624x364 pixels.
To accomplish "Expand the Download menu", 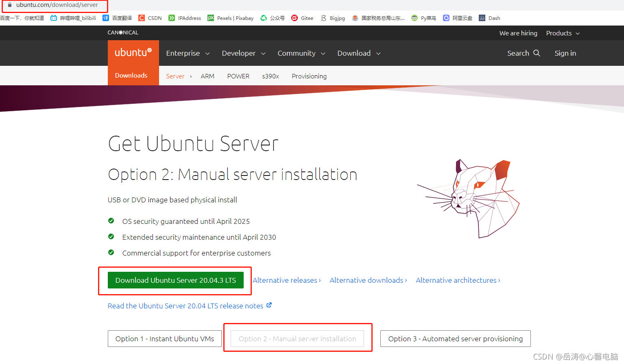I will tap(359, 53).
